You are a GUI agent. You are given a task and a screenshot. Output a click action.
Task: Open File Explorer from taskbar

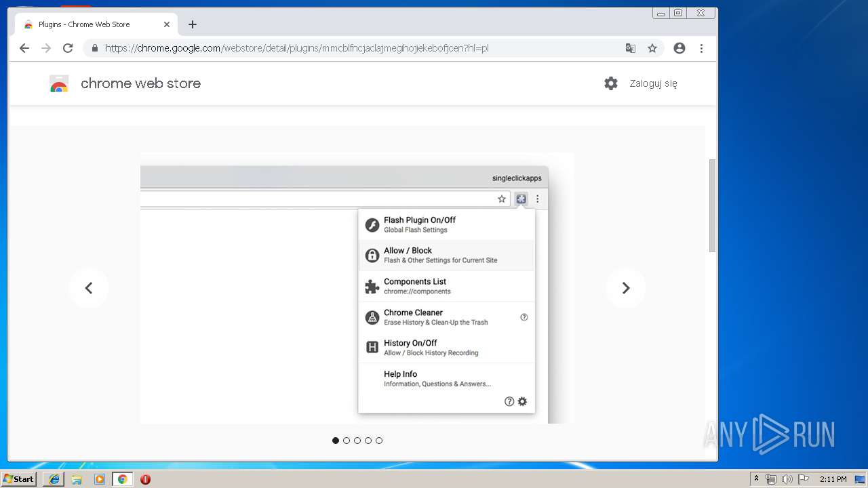(x=77, y=479)
